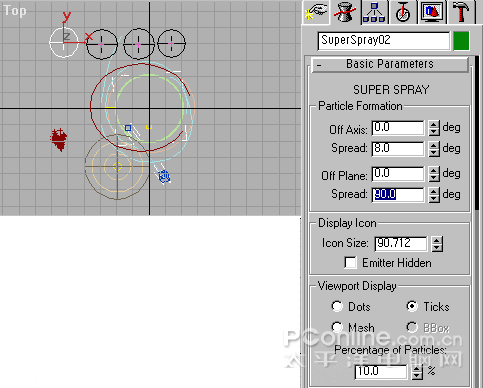Select the red particle emitter object in viewport
The width and height of the screenshot is (483, 388).
pos(59,140)
